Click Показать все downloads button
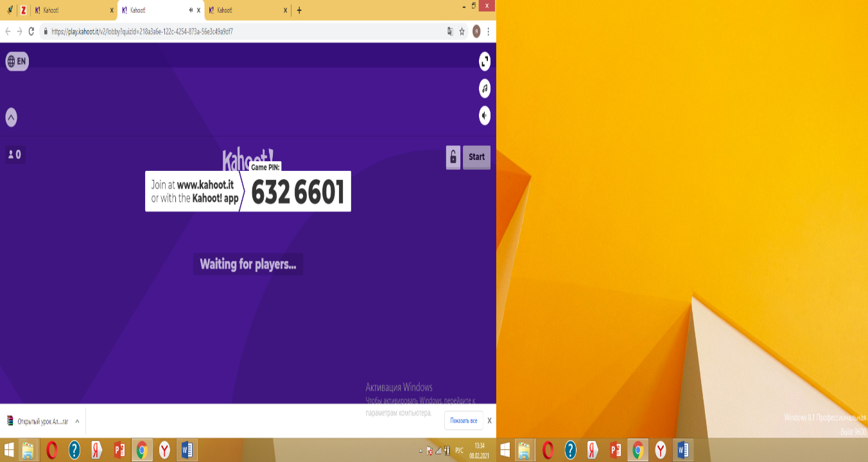 click(x=464, y=421)
